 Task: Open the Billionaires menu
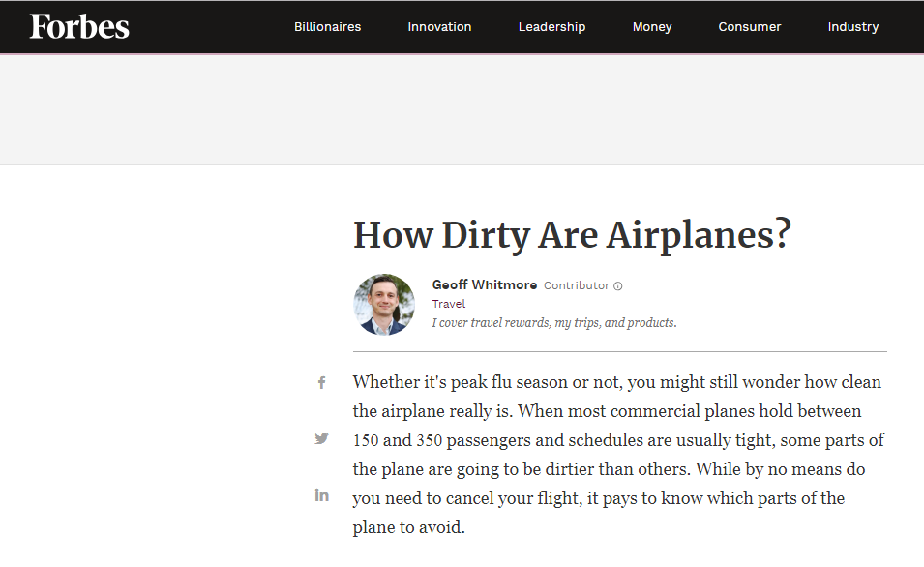point(327,27)
